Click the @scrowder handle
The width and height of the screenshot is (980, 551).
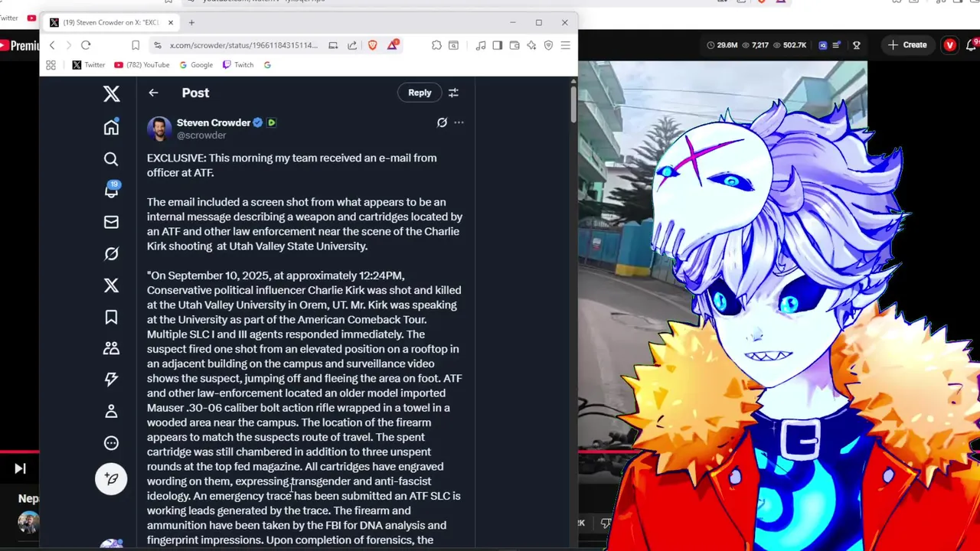[201, 135]
